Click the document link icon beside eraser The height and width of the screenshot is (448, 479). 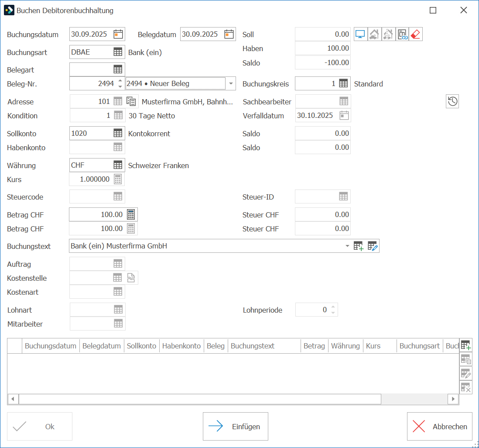[x=402, y=34]
